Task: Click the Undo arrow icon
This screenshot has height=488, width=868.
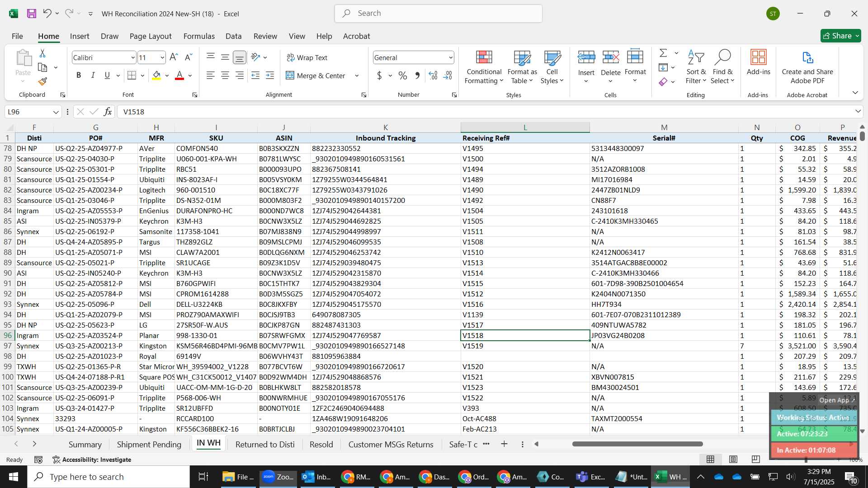Action: (x=47, y=14)
